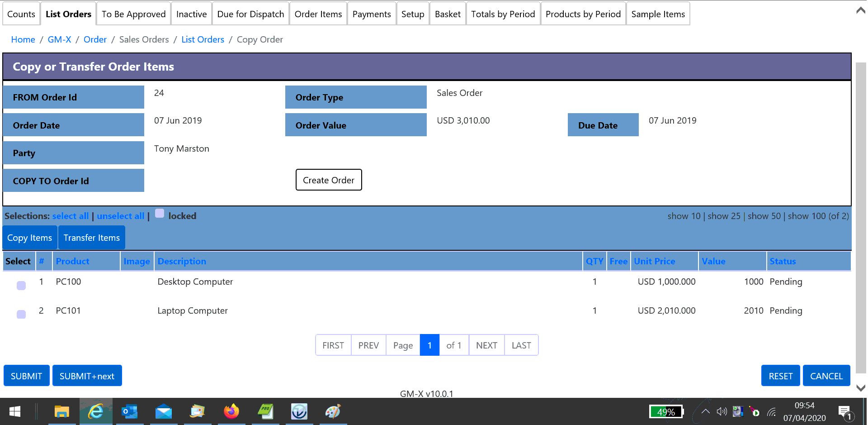
Task: Open File Explorer from the taskbar
Action: pos(61,411)
